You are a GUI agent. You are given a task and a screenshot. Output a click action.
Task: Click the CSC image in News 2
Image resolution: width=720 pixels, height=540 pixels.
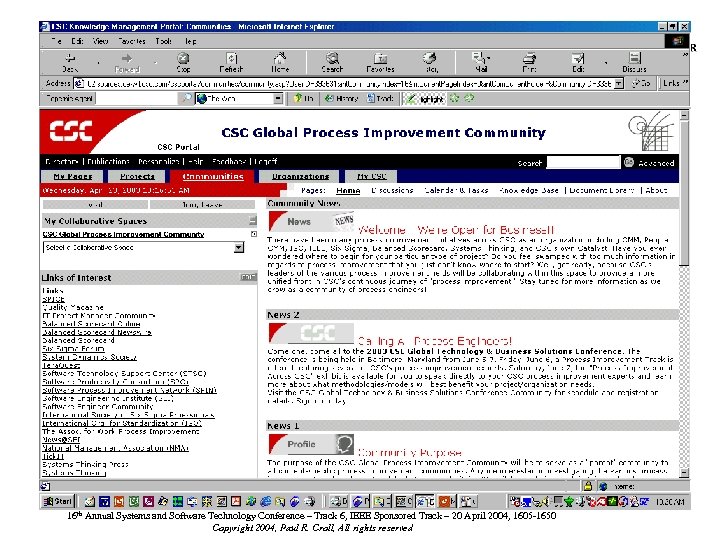coord(312,333)
